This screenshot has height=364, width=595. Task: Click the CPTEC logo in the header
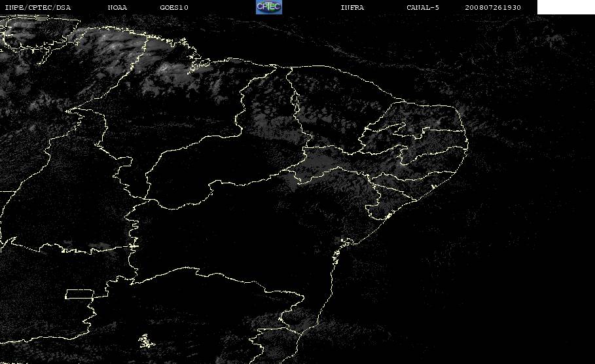269,7
